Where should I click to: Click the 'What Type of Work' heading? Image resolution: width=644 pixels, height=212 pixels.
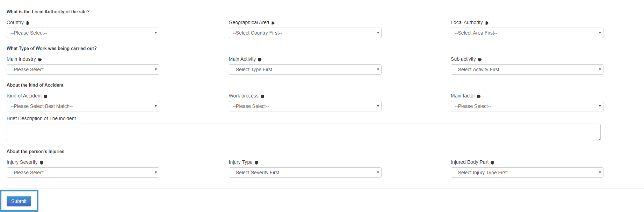click(x=52, y=48)
